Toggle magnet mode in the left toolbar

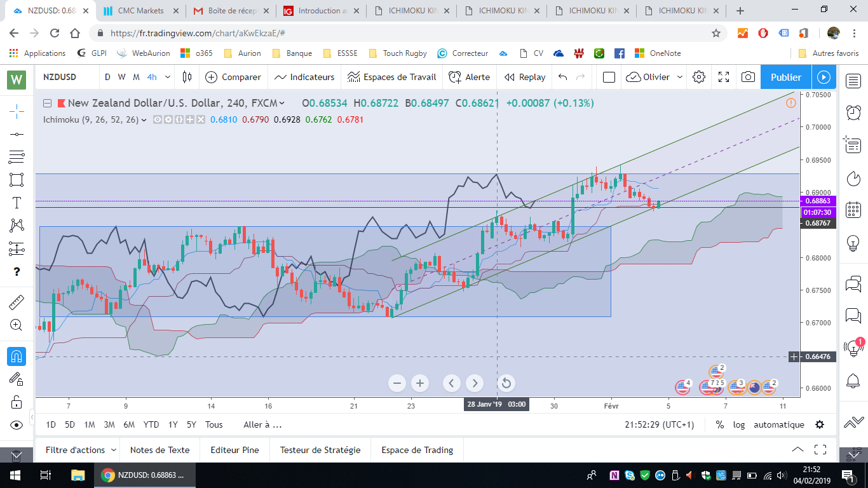17,356
